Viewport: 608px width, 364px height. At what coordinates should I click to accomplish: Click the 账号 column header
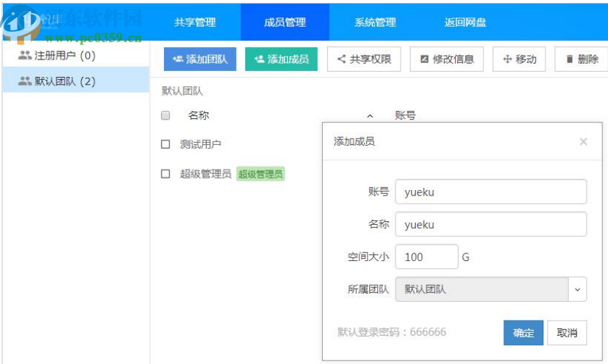405,115
